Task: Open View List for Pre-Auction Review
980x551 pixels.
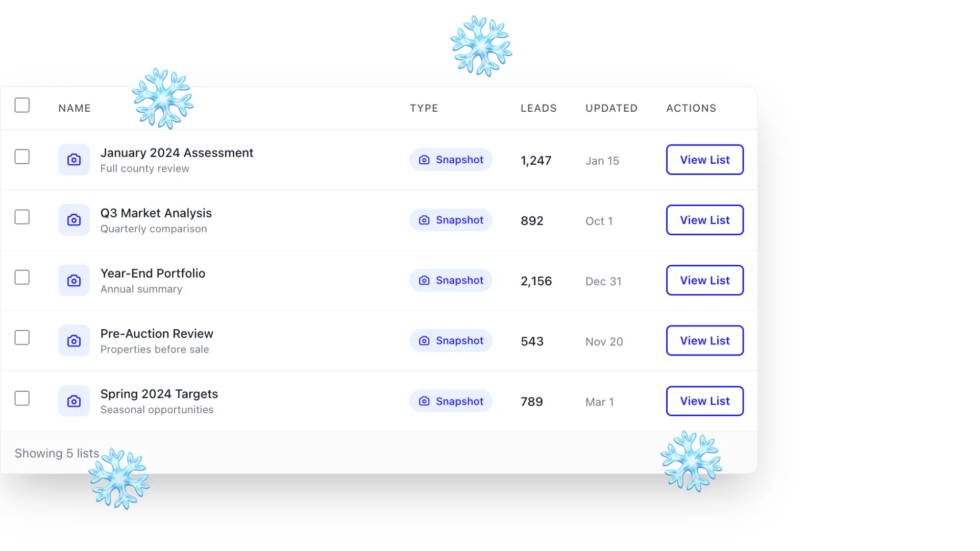Action: pos(704,340)
